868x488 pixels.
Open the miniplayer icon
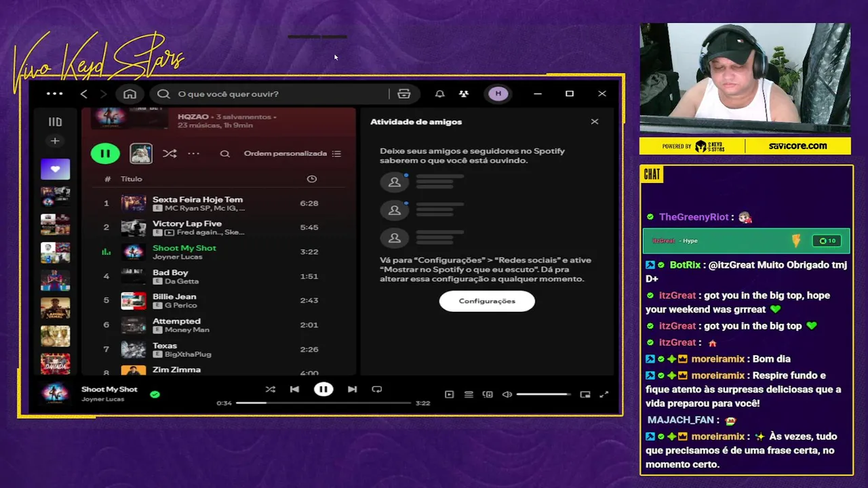[585, 394]
